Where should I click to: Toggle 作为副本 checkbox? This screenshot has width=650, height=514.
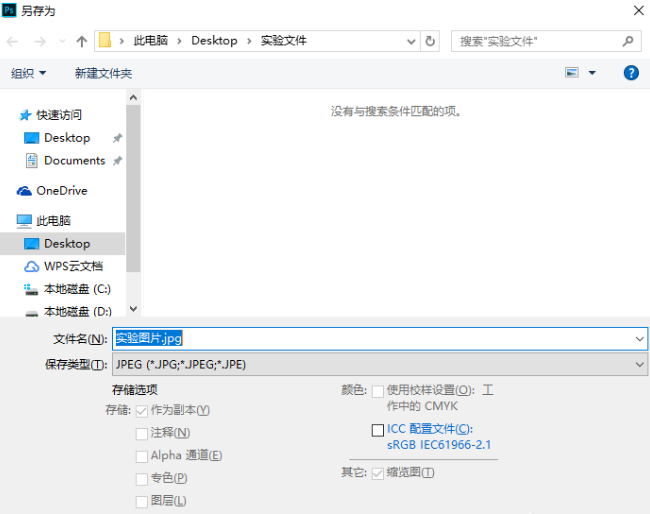point(142,411)
